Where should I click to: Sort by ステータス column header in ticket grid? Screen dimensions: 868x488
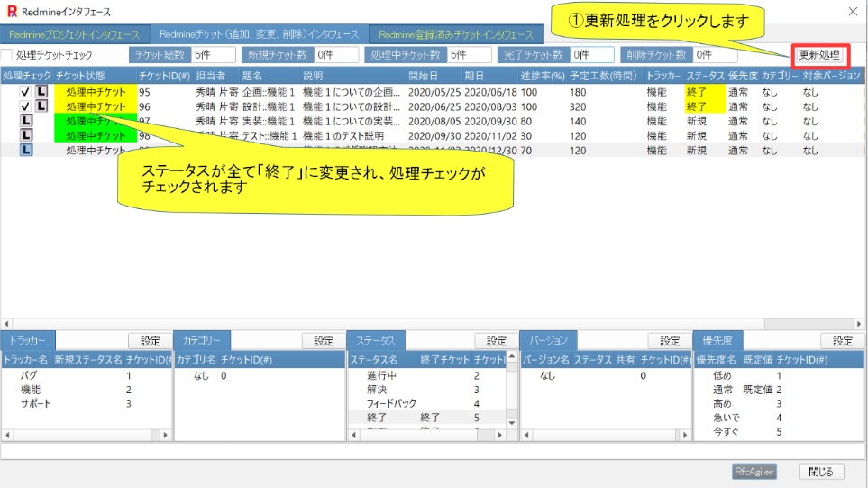(705, 76)
